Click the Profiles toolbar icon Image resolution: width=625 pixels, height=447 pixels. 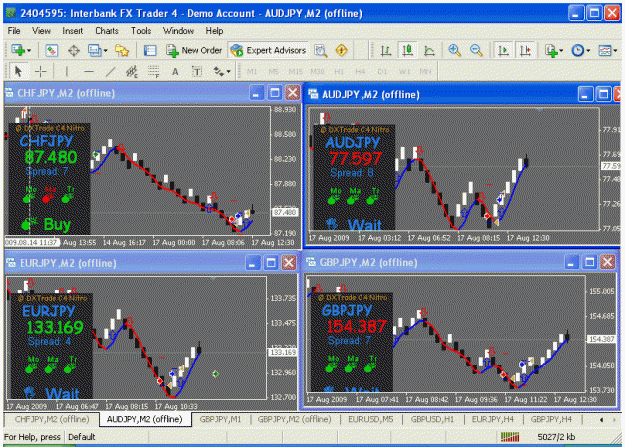94,50
